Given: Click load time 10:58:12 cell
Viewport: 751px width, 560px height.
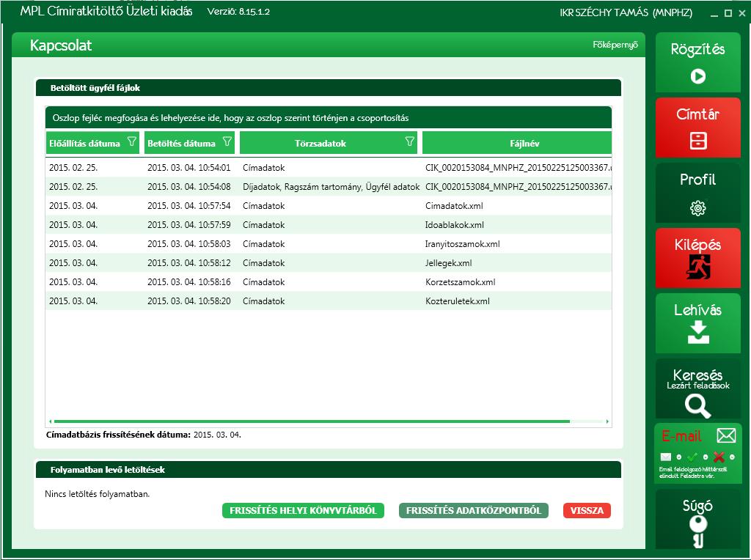Looking at the screenshot, I should (188, 263).
